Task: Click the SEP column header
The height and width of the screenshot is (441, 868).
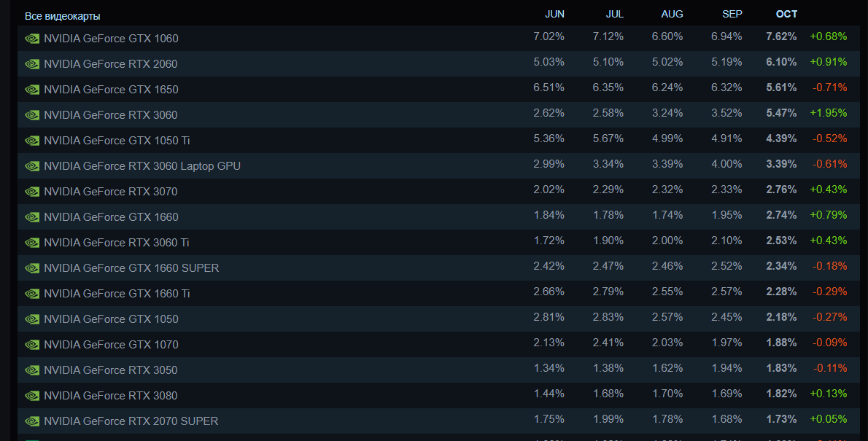Action: pyautogui.click(x=732, y=15)
